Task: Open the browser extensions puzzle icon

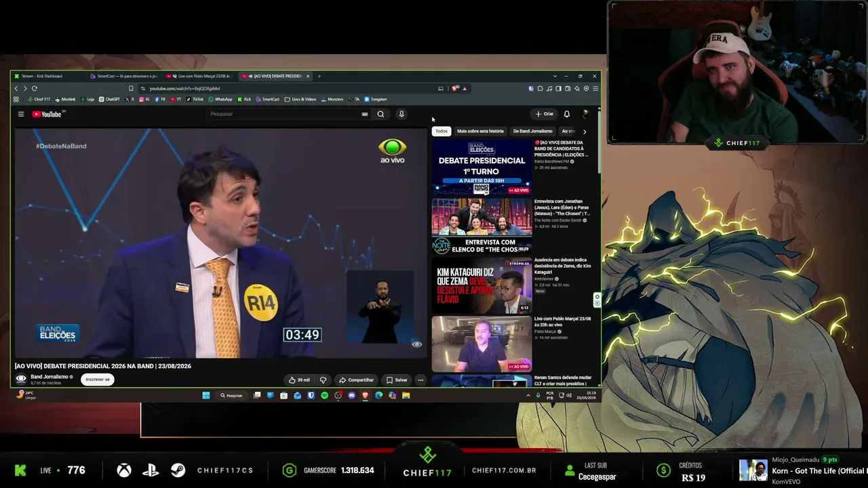Action: [540, 88]
